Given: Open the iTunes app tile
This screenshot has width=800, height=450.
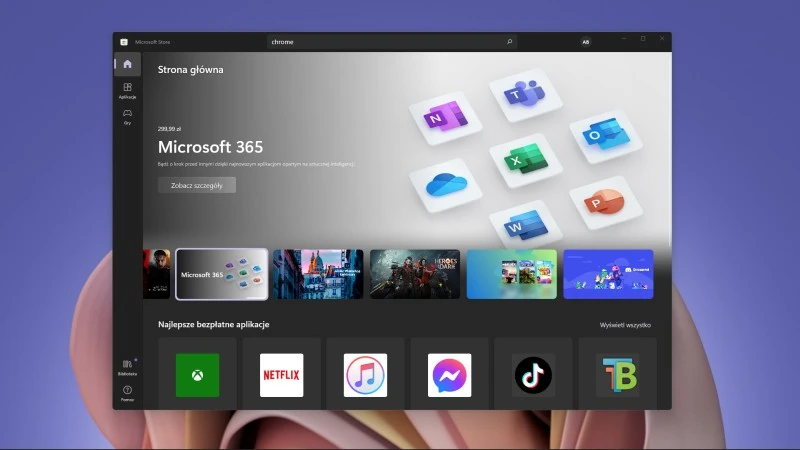Looking at the screenshot, I should (365, 375).
